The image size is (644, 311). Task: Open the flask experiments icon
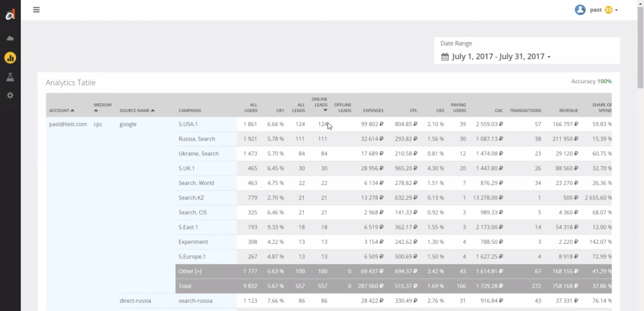(10, 77)
